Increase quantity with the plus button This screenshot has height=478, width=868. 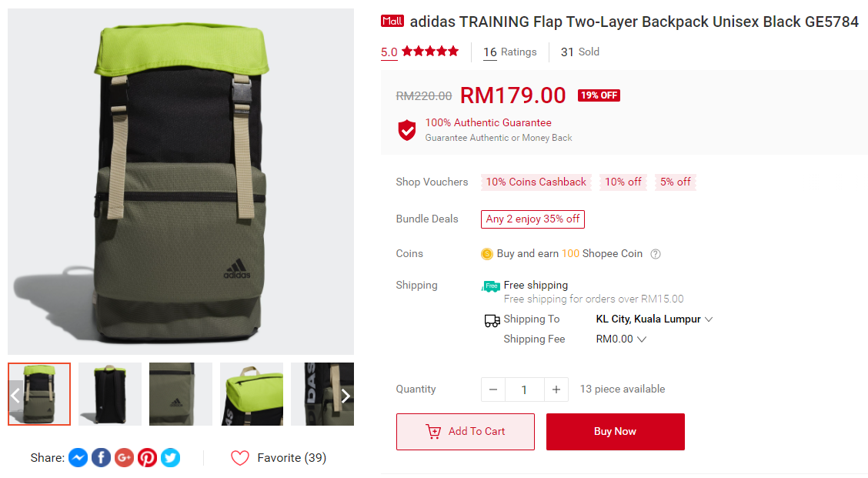(556, 389)
